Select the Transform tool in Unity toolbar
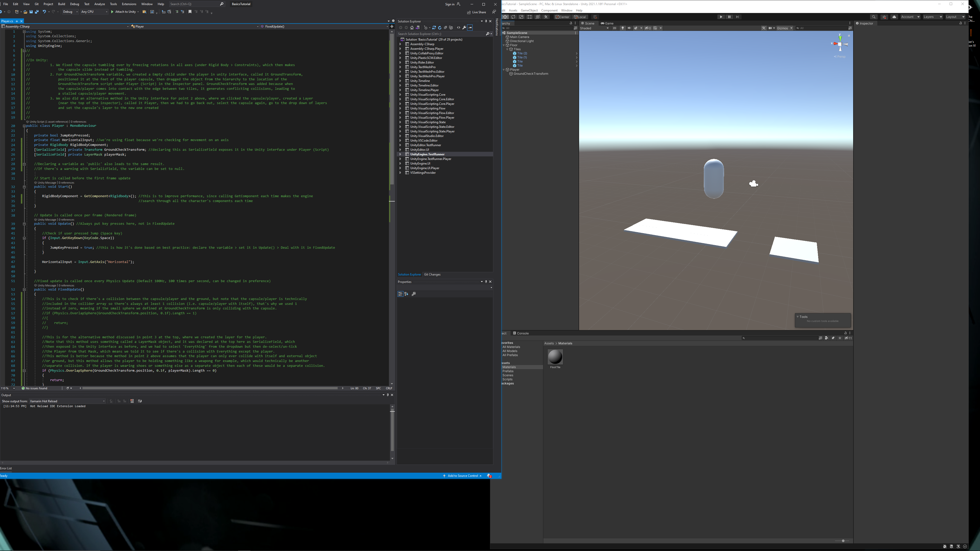This screenshot has width=980, height=551. point(537,17)
